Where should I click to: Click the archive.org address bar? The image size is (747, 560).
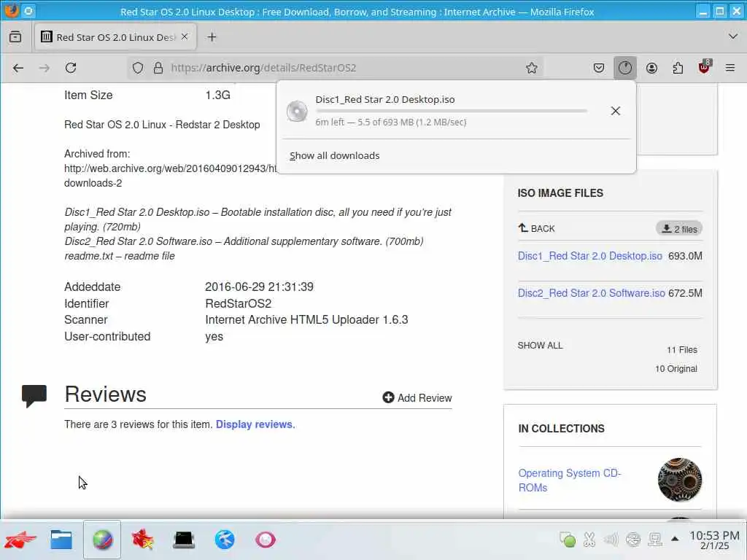[x=333, y=68]
